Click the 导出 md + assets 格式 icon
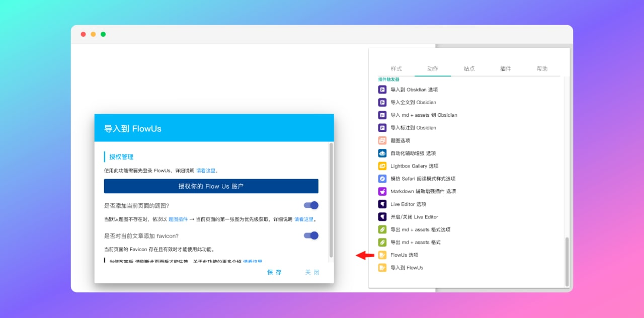644x318 pixels. [x=382, y=242]
